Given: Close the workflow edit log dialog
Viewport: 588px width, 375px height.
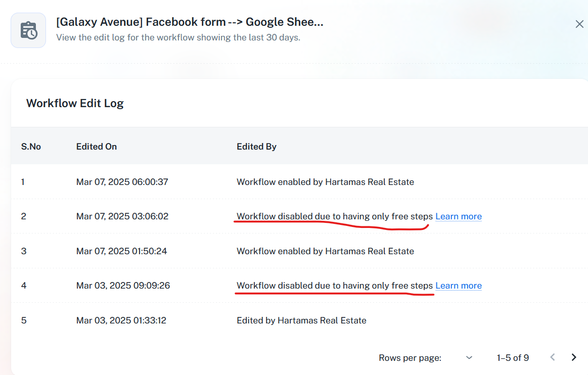Looking at the screenshot, I should [579, 24].
